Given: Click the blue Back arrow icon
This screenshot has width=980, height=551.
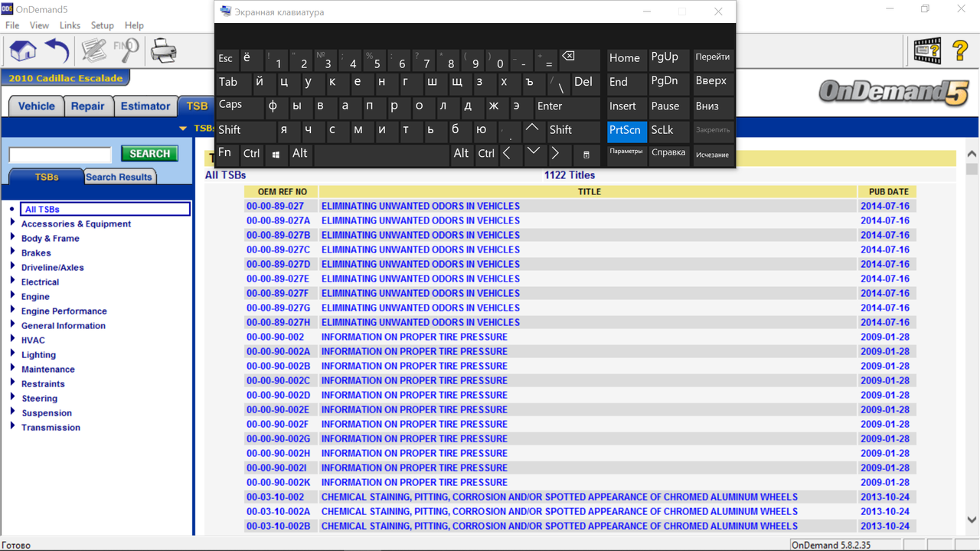Looking at the screenshot, I should 57,51.
